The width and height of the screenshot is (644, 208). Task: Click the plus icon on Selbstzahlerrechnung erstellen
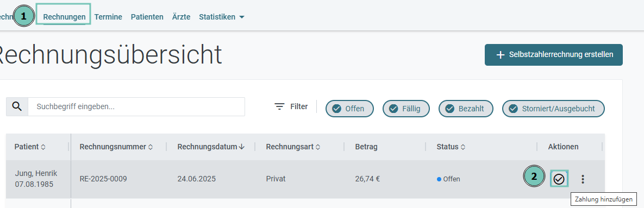point(500,55)
